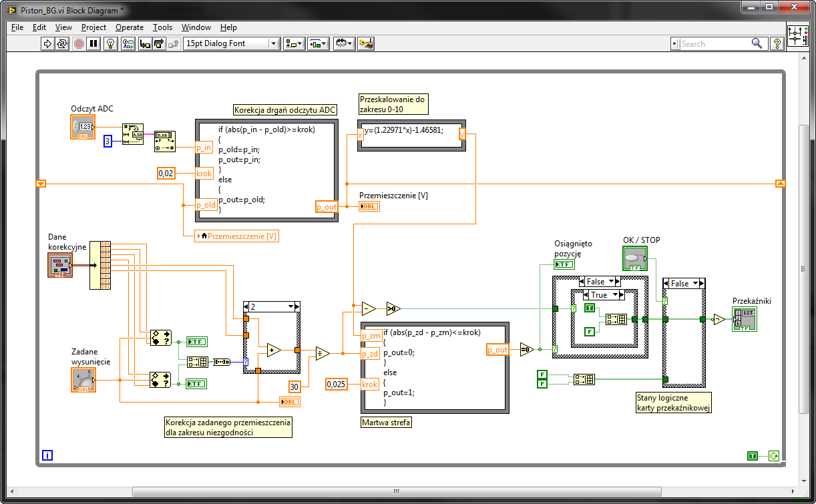This screenshot has width=816, height=504.
Task: Expand the Reorder dropdown in toolbar
Action: (x=344, y=43)
